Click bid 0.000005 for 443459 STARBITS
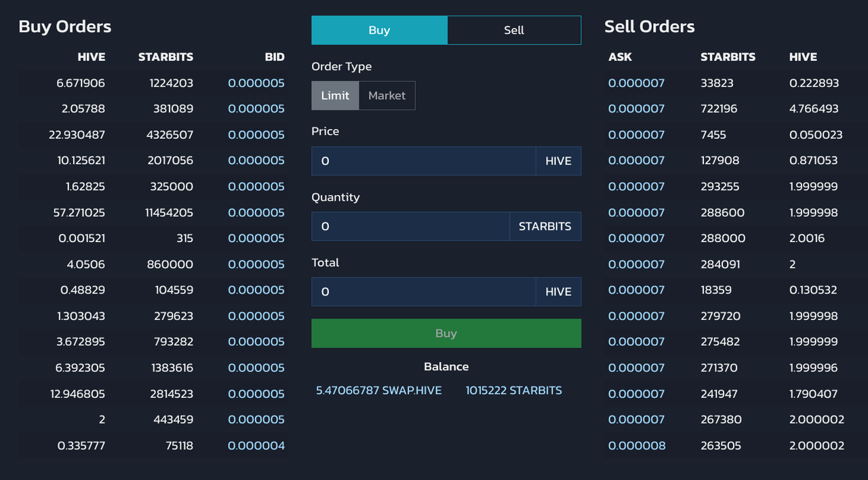Viewport: 868px width, 480px height. [x=256, y=420]
